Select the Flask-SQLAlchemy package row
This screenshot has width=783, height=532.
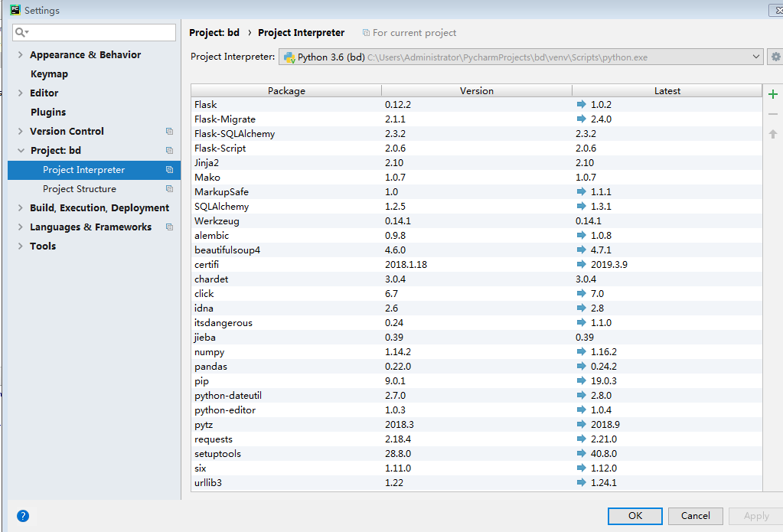(477, 133)
